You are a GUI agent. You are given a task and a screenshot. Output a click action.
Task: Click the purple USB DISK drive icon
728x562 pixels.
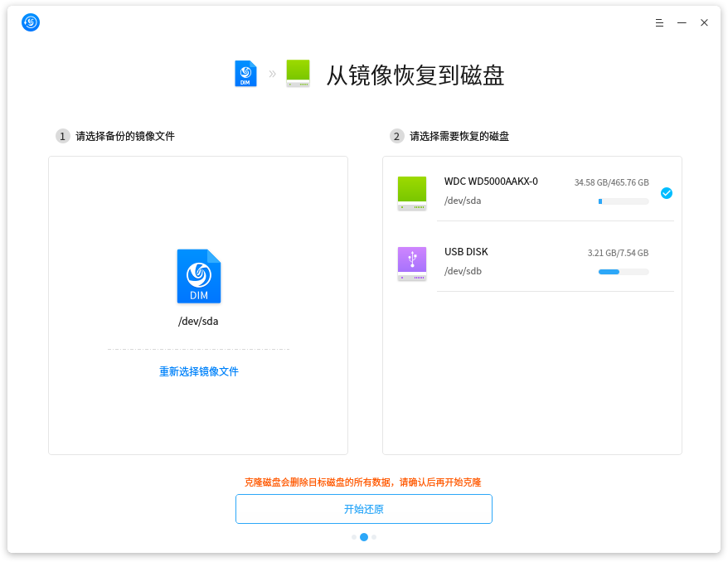pyautogui.click(x=411, y=264)
